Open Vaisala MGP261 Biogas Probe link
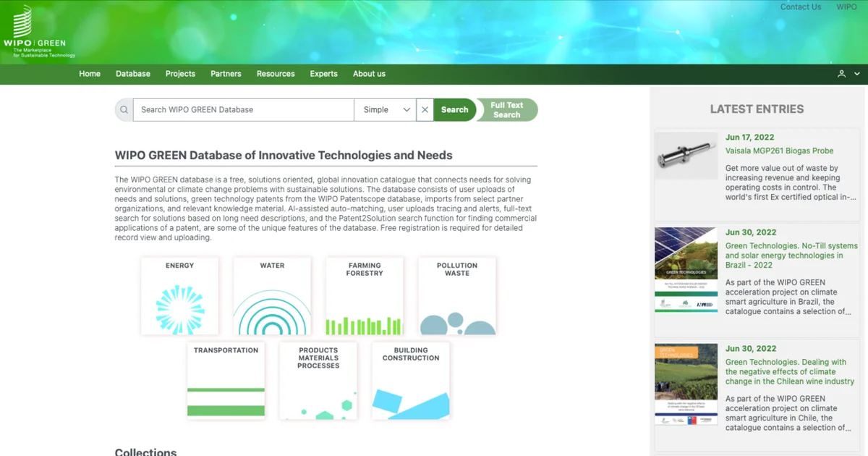Screen dimensions: 868x456 coord(779,151)
